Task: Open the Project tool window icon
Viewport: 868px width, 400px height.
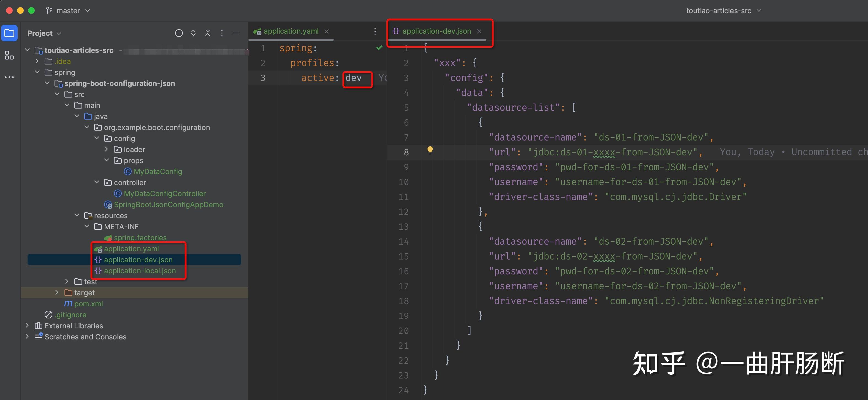Action: [x=9, y=33]
